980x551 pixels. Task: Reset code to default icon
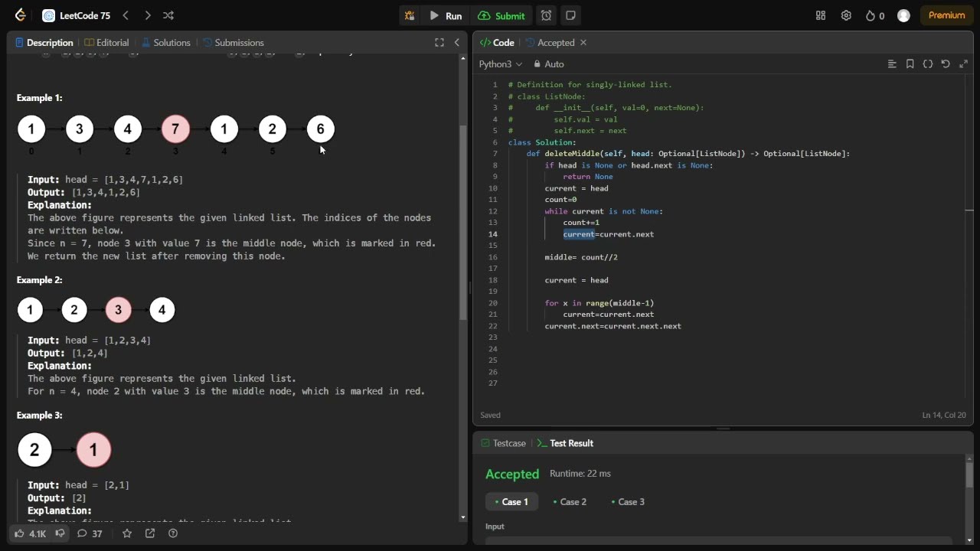[x=946, y=64]
